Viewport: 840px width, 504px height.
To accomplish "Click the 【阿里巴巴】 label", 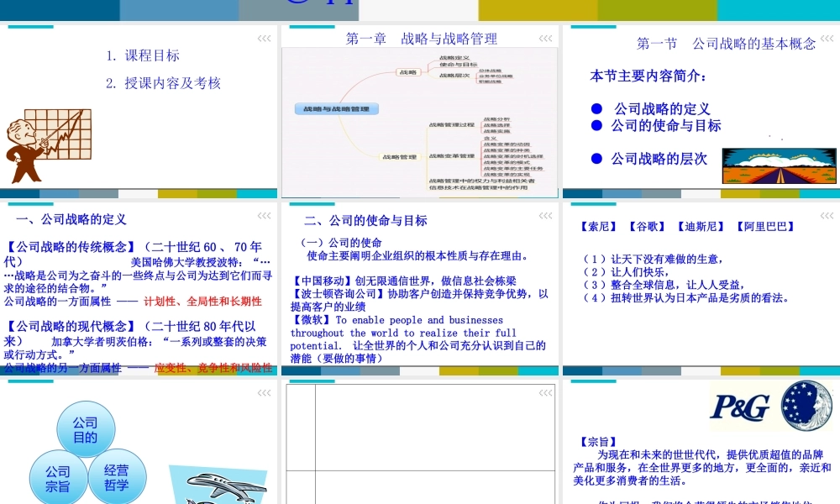I will point(765,226).
